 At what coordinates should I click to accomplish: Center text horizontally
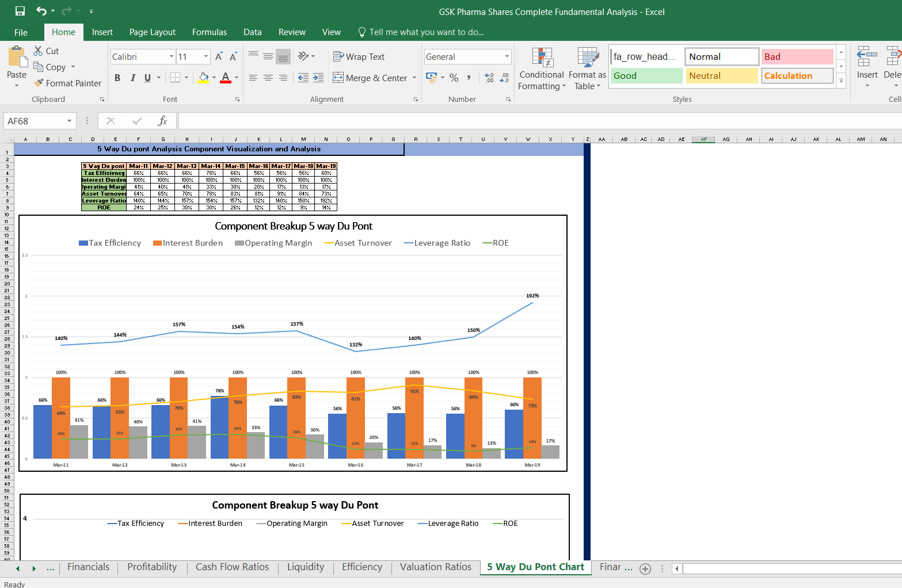click(268, 78)
